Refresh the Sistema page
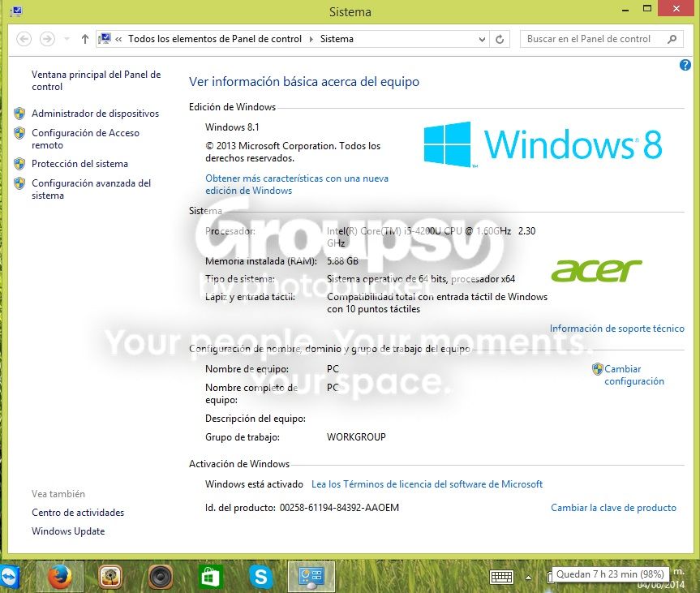Screen dimensions: 700x593 point(500,39)
